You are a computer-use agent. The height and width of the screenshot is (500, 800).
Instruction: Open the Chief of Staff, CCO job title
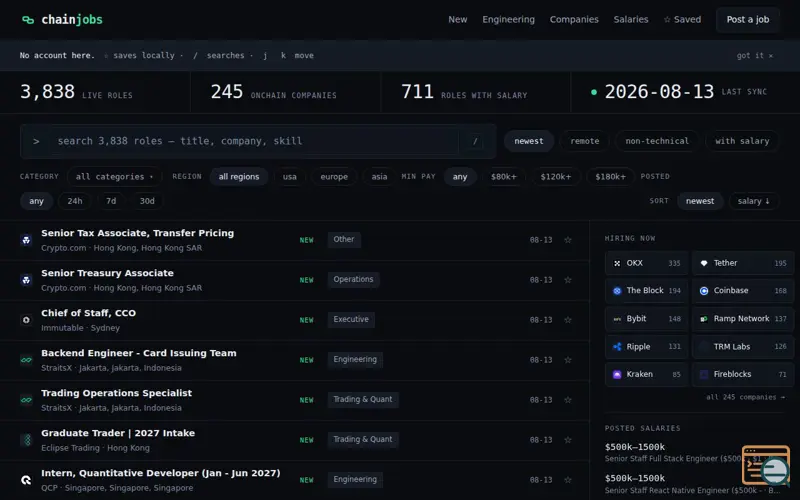pos(88,313)
